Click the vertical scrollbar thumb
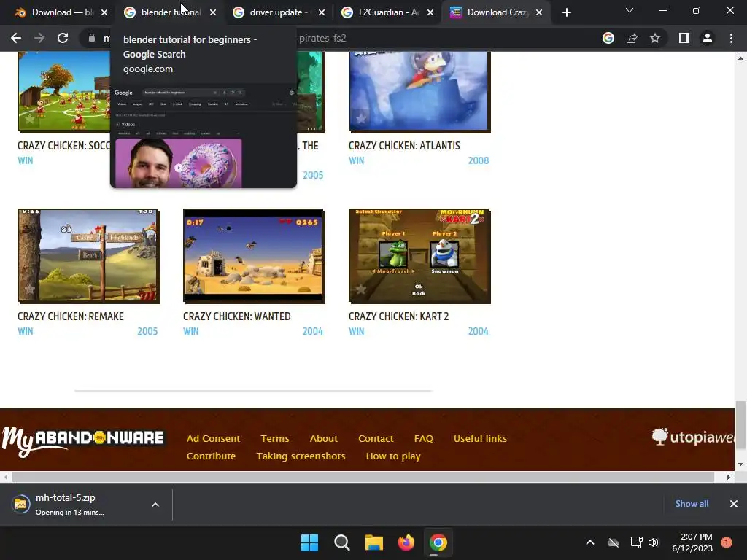The height and width of the screenshot is (560, 747). point(740,425)
